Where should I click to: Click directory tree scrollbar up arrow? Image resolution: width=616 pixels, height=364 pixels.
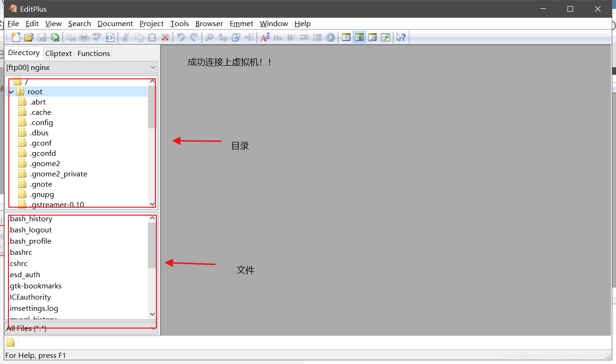[152, 81]
